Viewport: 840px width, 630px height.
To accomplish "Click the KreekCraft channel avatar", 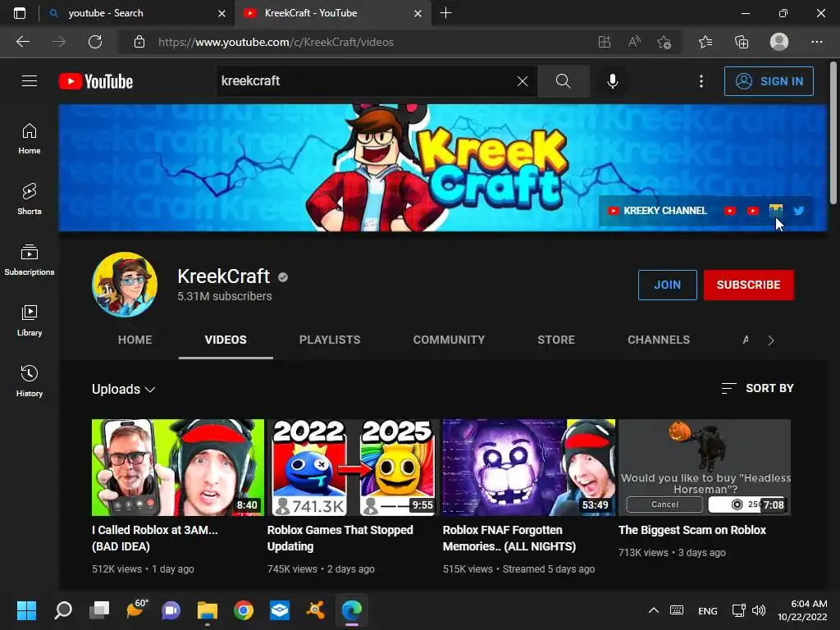I will pos(125,285).
